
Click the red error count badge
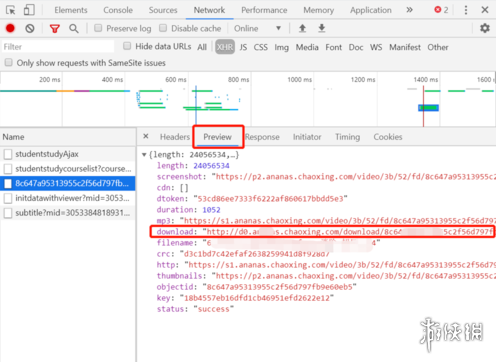(441, 10)
